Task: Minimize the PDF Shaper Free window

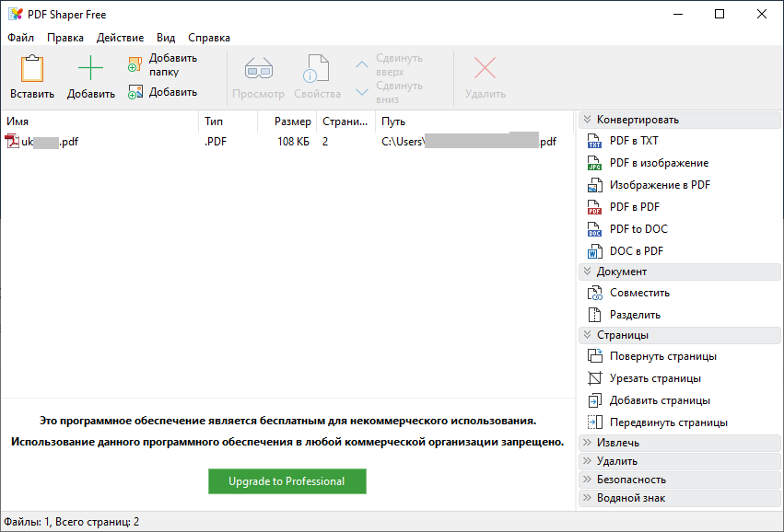Action: coord(678,14)
